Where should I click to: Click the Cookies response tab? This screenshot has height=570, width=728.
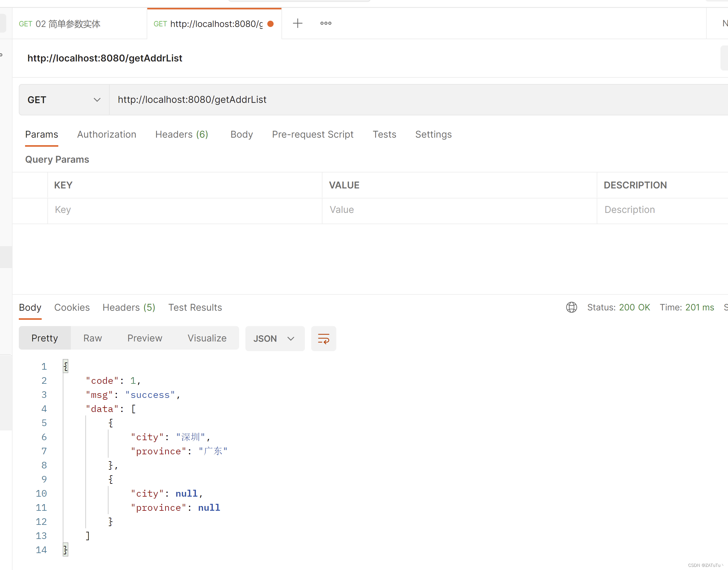71,307
